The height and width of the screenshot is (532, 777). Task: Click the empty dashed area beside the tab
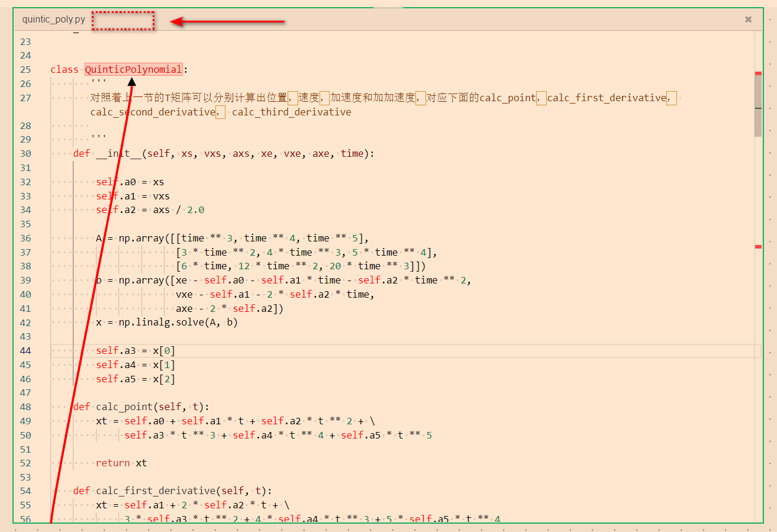(123, 21)
